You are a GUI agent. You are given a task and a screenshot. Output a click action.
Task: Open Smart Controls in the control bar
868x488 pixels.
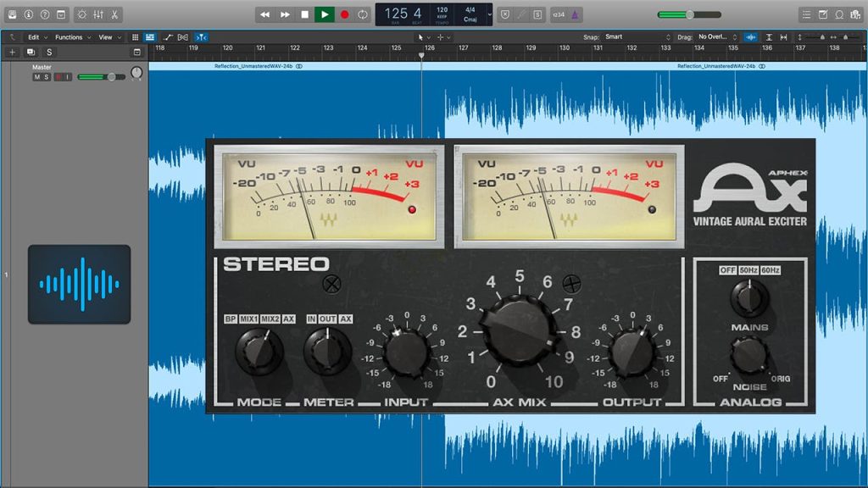[x=82, y=14]
